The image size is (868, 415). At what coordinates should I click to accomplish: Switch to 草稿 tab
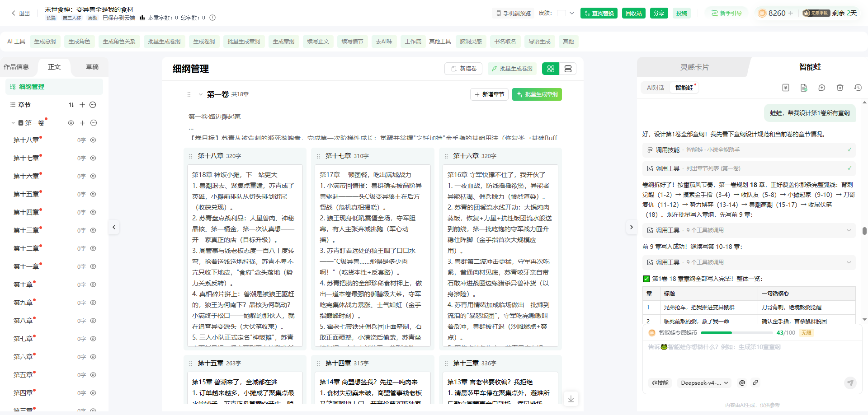(x=92, y=67)
